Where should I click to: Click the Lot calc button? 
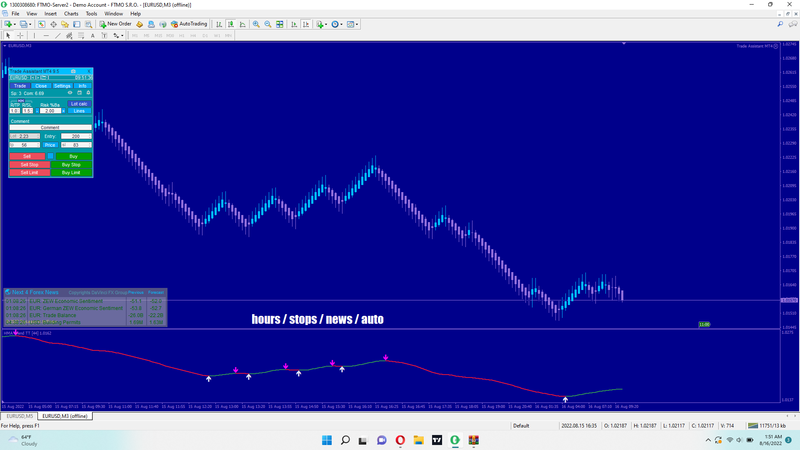(x=79, y=104)
